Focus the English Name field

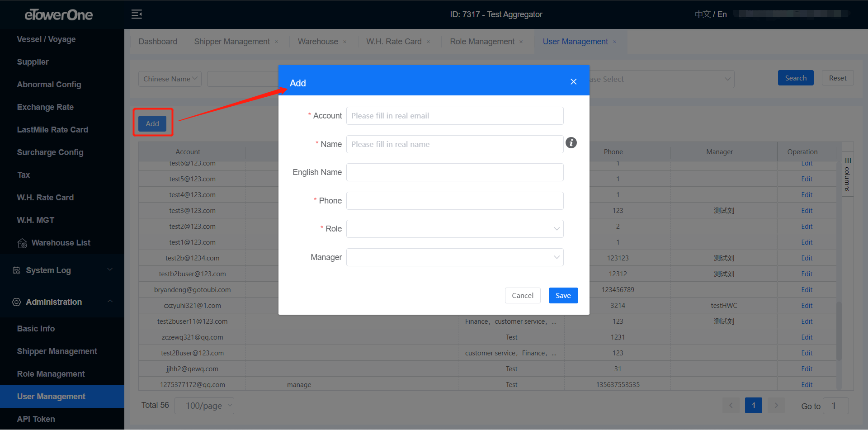(455, 172)
